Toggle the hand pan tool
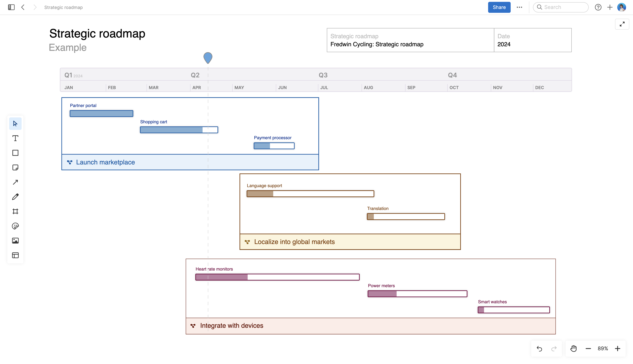 pyautogui.click(x=573, y=348)
